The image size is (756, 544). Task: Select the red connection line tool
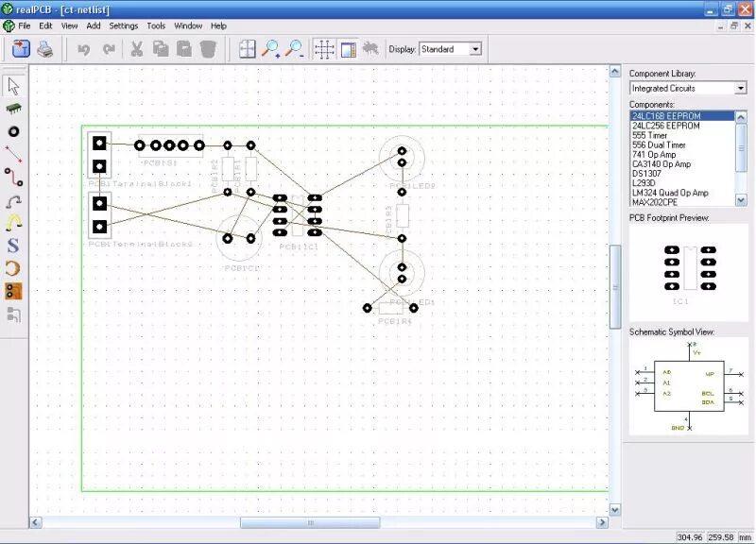13,154
